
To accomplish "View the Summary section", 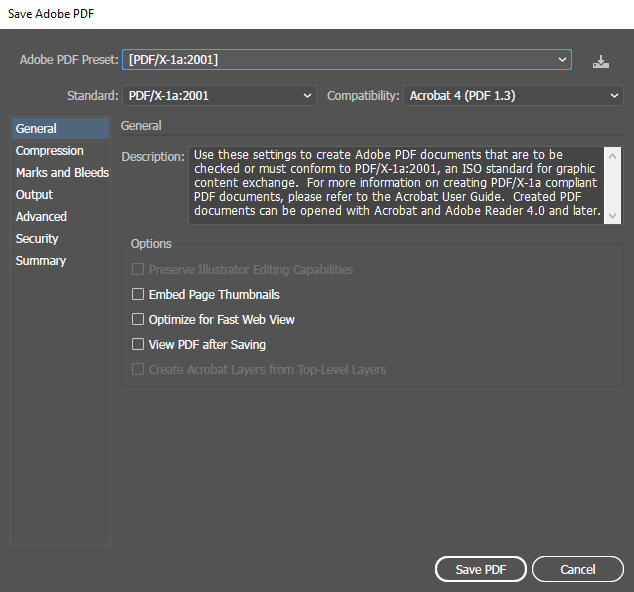I will [60, 261].
